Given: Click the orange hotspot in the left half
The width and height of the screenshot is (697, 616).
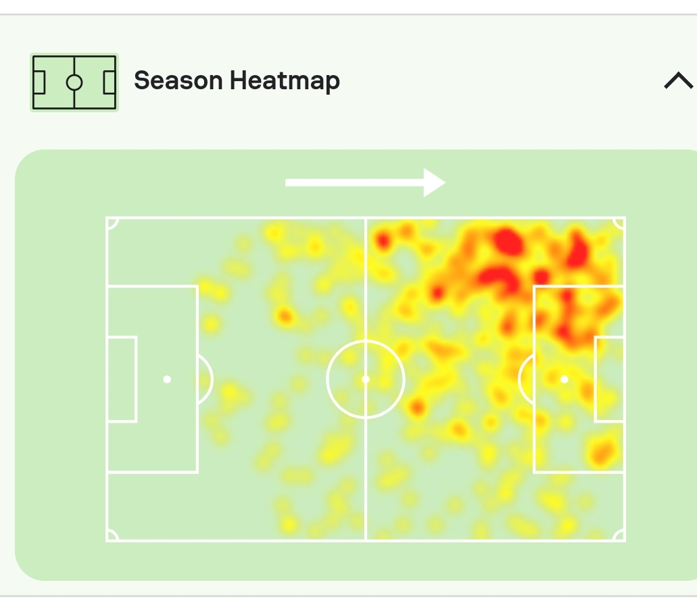Looking at the screenshot, I should (285, 316).
